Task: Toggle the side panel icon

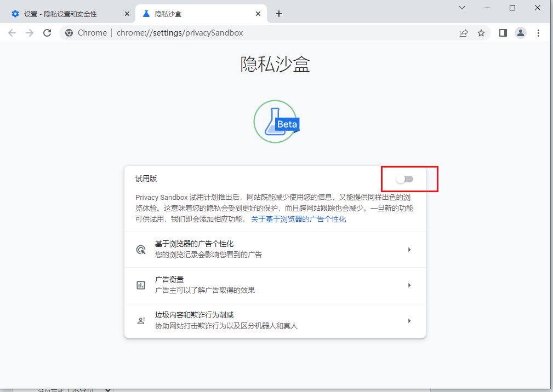Action: pyautogui.click(x=503, y=33)
